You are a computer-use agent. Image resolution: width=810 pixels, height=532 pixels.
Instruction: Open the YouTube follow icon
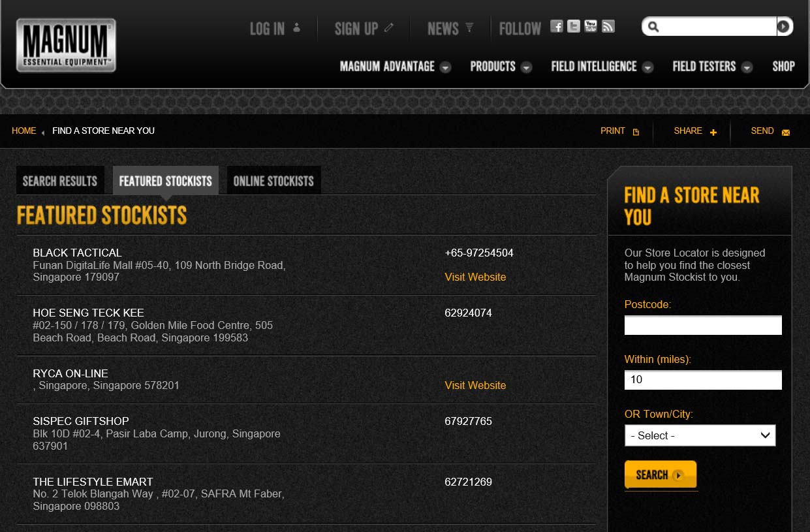click(591, 26)
